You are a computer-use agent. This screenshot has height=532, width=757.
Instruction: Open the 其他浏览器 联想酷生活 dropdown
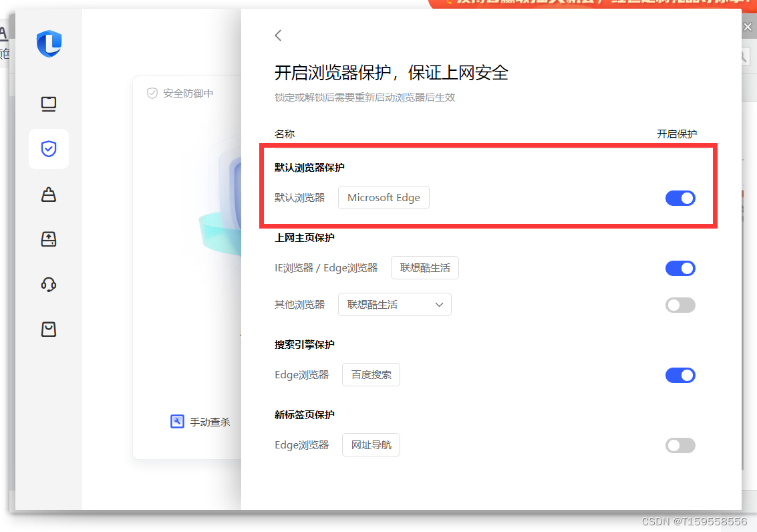tap(395, 305)
